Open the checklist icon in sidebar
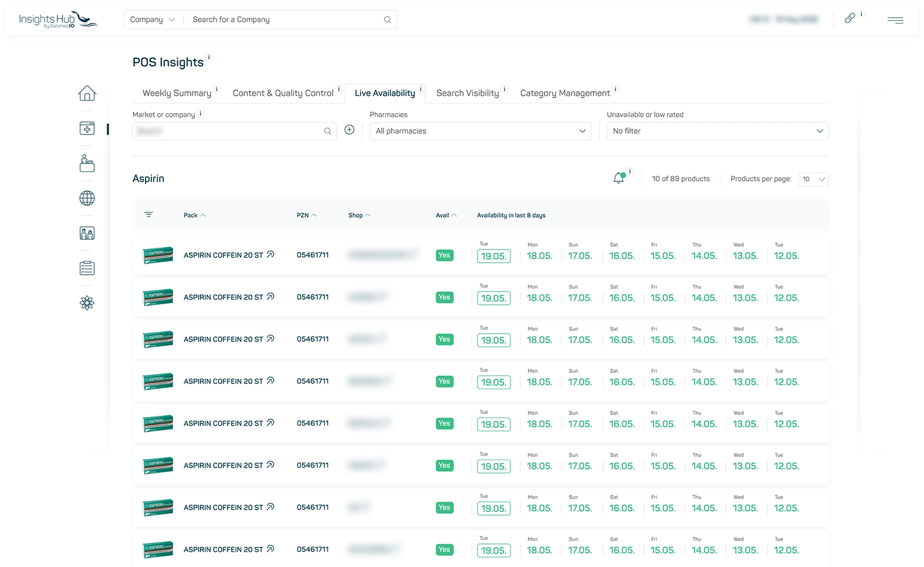The image size is (924, 567). point(87,268)
